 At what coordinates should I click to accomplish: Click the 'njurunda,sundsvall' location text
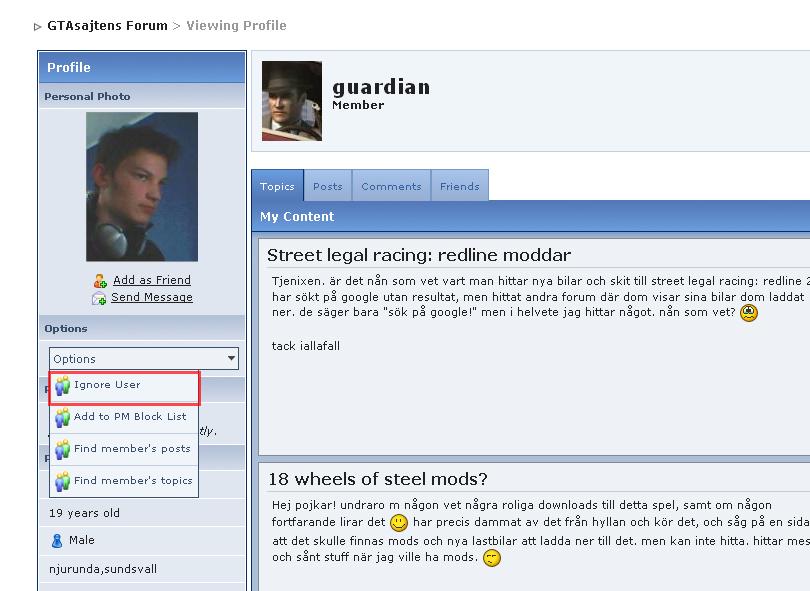click(x=103, y=569)
